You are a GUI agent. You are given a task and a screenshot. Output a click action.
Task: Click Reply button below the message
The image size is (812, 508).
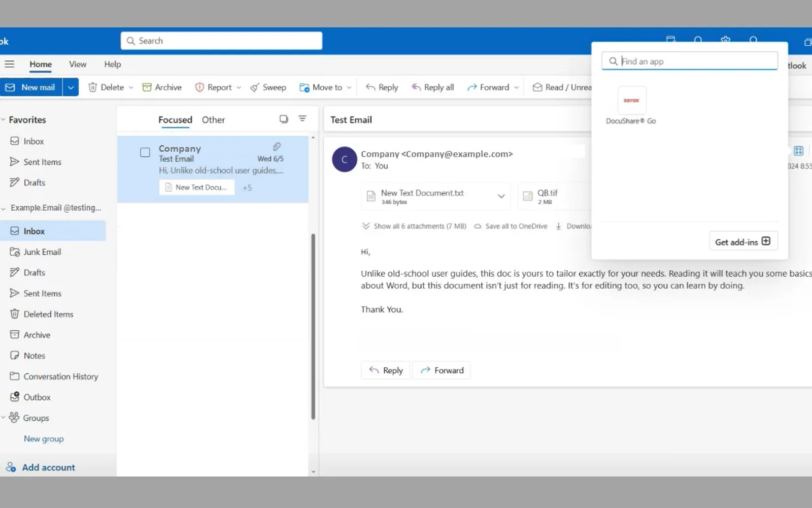(x=386, y=370)
